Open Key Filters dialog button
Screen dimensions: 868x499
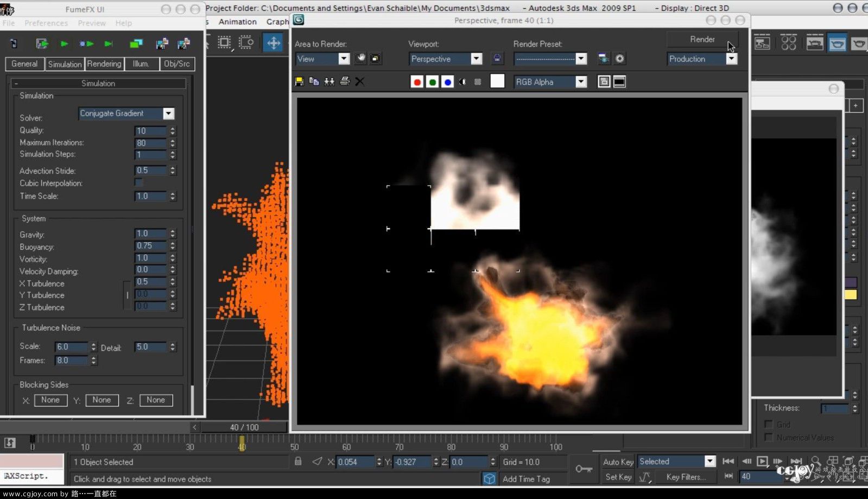(x=686, y=477)
